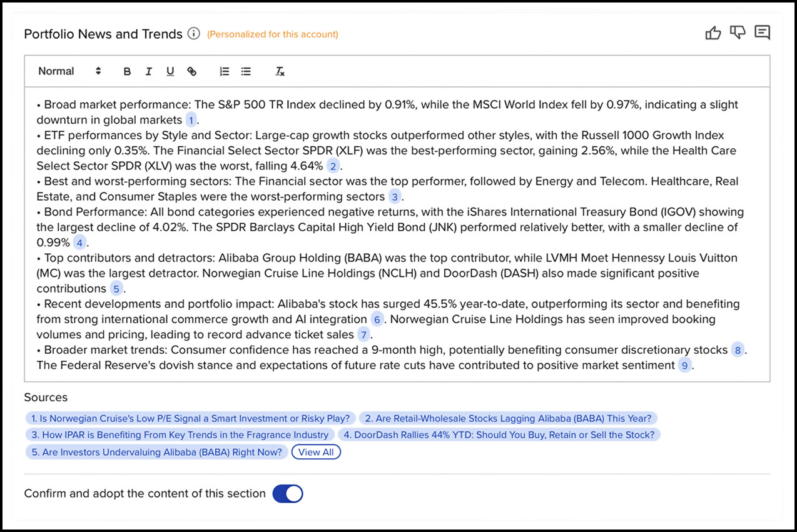Apply italic formatting
The width and height of the screenshot is (797, 532).
coord(148,71)
